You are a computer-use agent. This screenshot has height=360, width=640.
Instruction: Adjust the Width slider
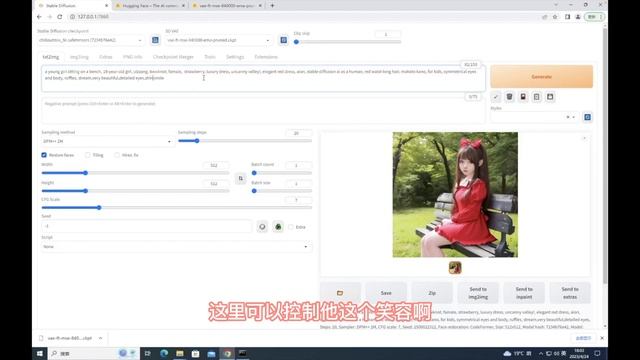point(135,173)
